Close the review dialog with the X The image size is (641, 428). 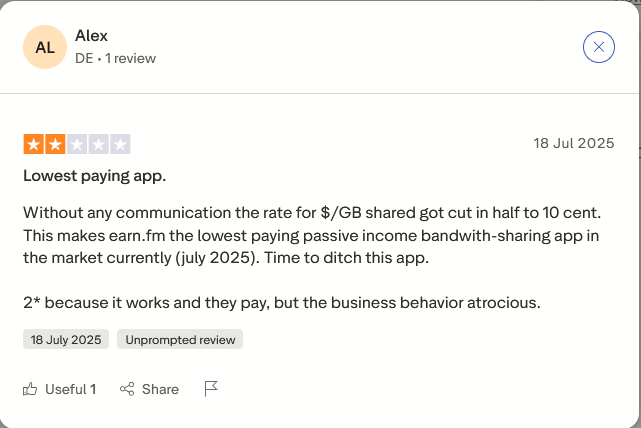tap(598, 47)
